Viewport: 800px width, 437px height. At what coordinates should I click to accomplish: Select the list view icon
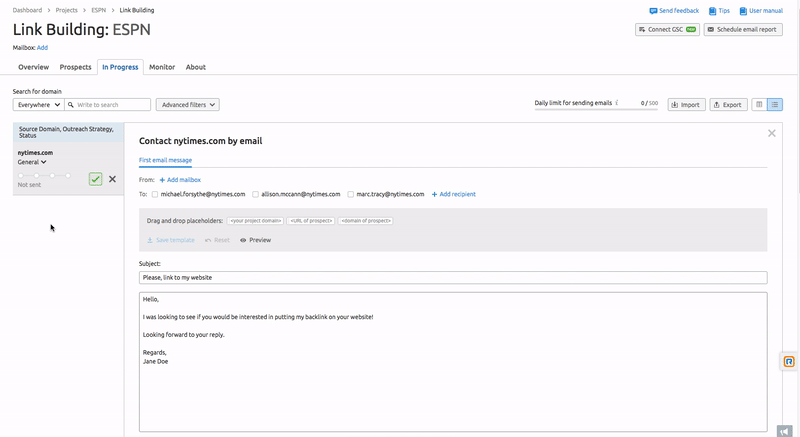(x=775, y=104)
